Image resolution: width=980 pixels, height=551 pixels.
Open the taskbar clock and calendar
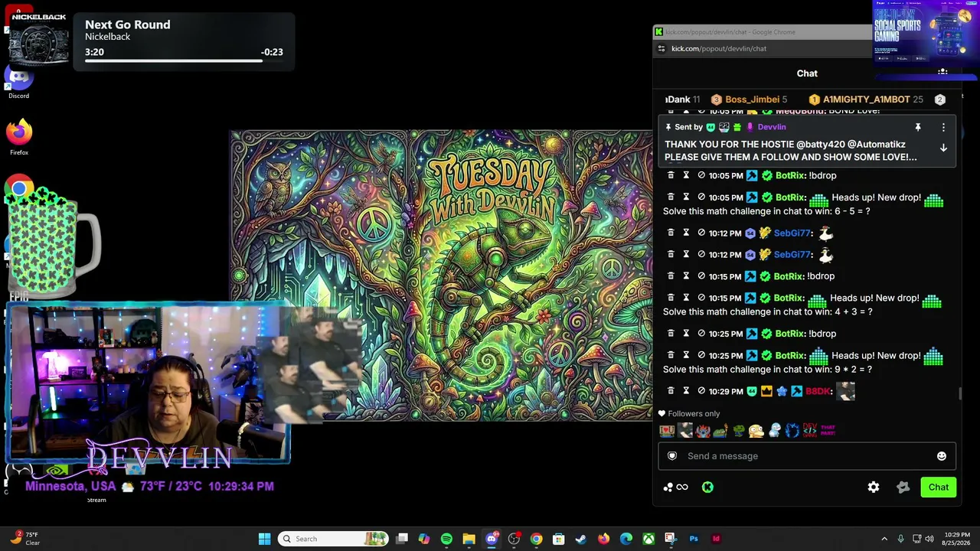point(957,539)
